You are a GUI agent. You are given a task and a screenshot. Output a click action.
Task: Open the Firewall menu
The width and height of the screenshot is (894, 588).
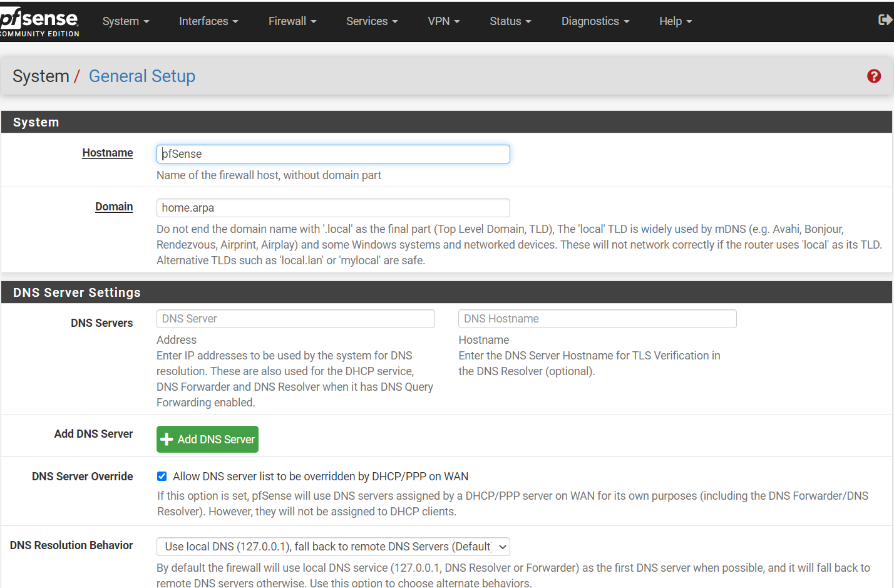tap(292, 21)
